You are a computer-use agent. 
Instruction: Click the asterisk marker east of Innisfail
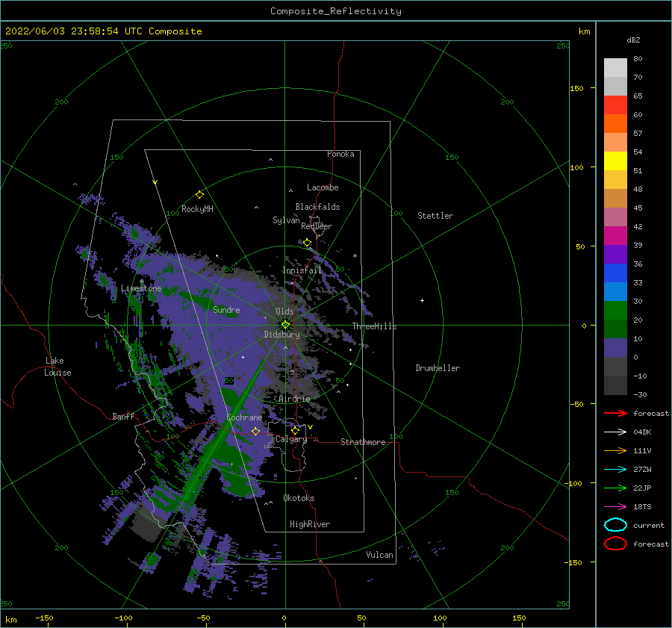pos(355,256)
